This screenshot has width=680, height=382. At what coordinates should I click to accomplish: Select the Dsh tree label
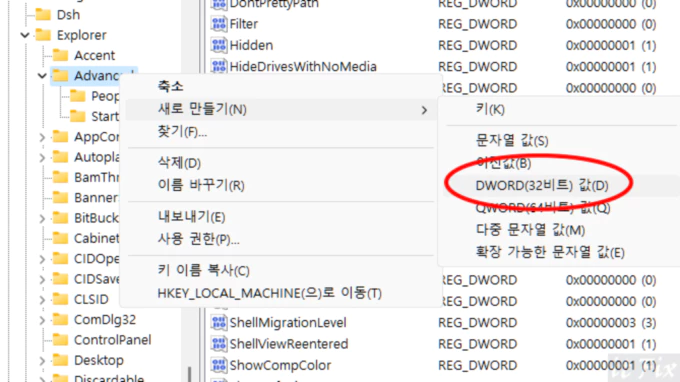pyautogui.click(x=68, y=15)
